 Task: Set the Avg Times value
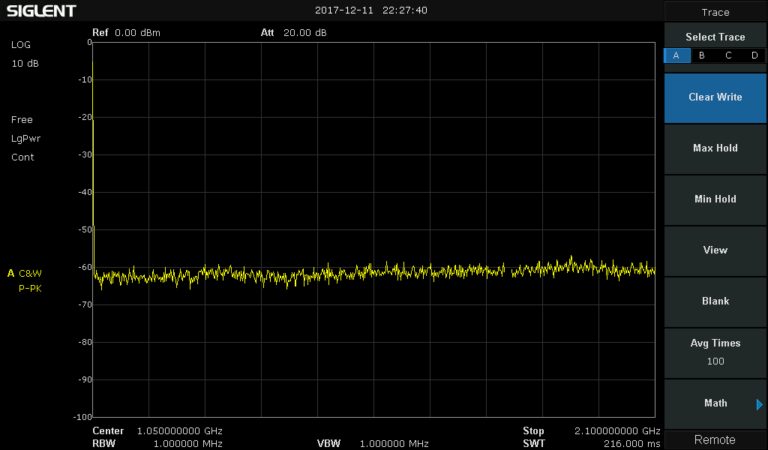click(715, 352)
